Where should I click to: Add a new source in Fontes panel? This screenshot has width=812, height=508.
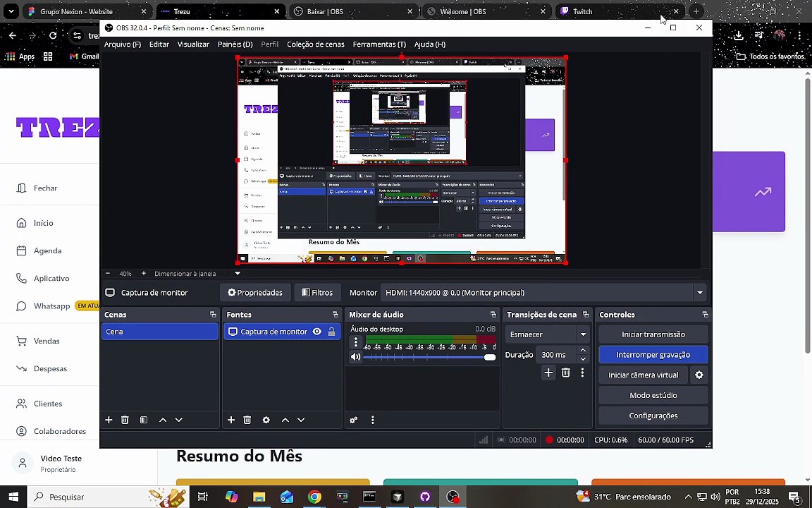coord(231,420)
